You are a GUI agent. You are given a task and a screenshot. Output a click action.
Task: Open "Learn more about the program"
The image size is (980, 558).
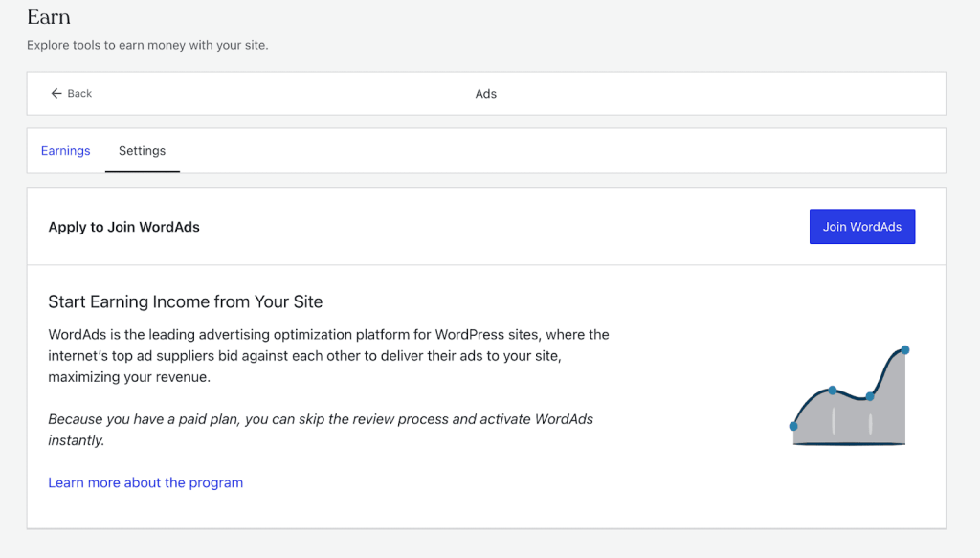pyautogui.click(x=145, y=482)
